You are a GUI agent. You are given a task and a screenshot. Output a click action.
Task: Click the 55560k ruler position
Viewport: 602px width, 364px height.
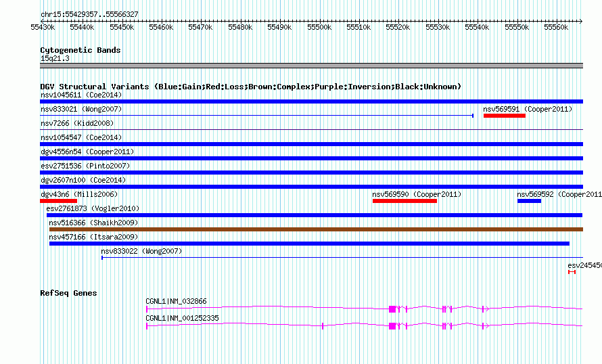click(556, 27)
